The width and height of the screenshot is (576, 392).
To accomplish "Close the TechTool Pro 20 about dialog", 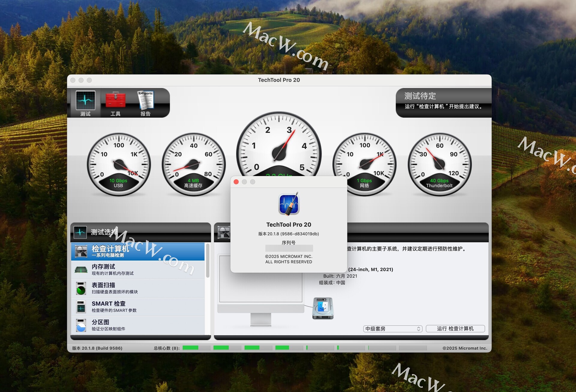I will coord(236,182).
